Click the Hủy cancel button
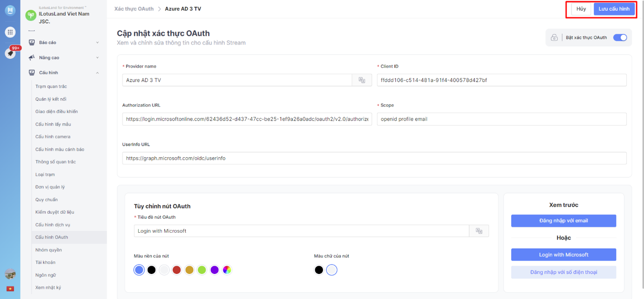Viewport: 644px width, 299px height. pos(581,9)
